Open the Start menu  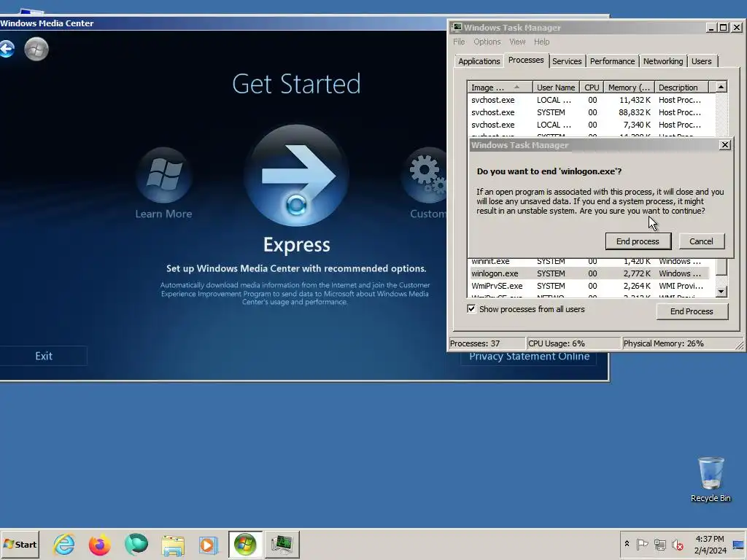point(20,544)
